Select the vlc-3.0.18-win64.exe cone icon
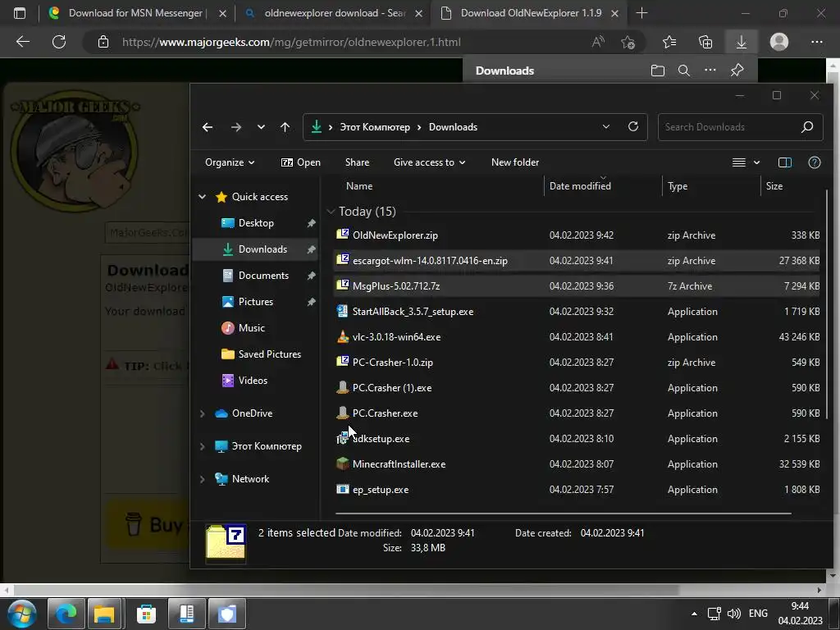This screenshot has width=840, height=630. pos(343,336)
